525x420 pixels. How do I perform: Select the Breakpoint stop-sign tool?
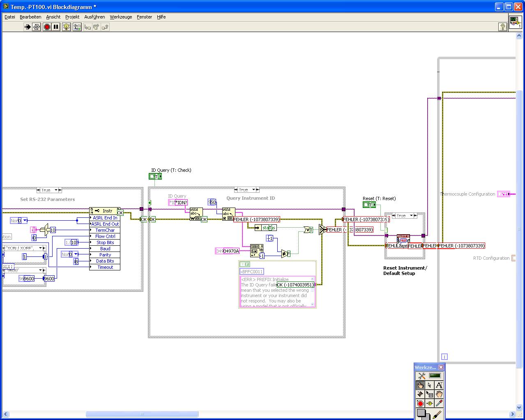click(420, 404)
